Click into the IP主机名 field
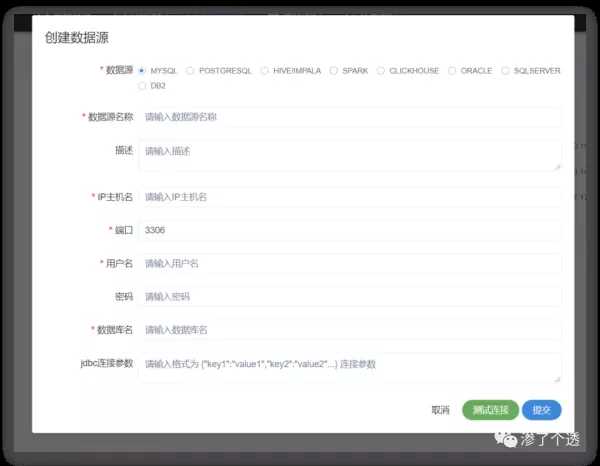 pyautogui.click(x=349, y=197)
